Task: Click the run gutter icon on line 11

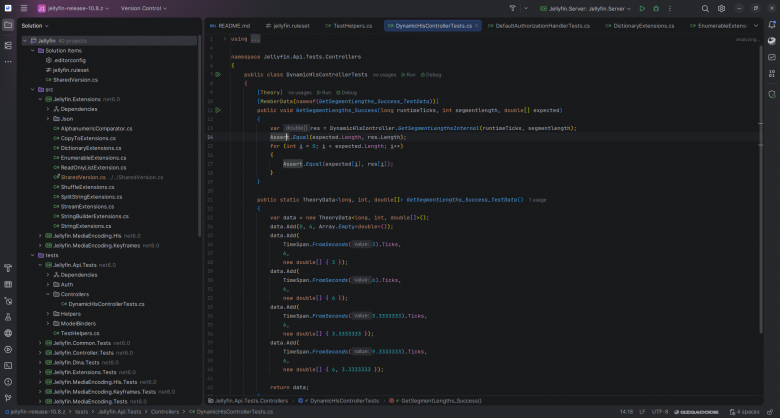Action: (218, 110)
